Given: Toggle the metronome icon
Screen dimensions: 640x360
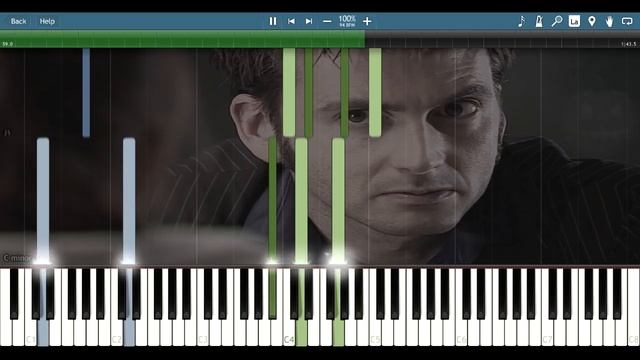Looking at the screenshot, I should pos(539,21).
